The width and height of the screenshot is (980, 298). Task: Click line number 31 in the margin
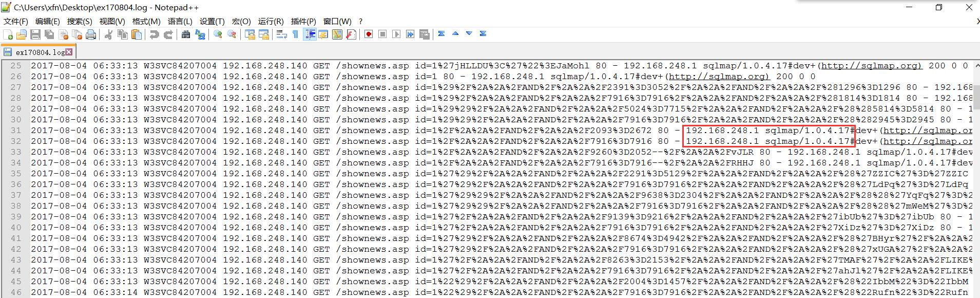(x=15, y=131)
